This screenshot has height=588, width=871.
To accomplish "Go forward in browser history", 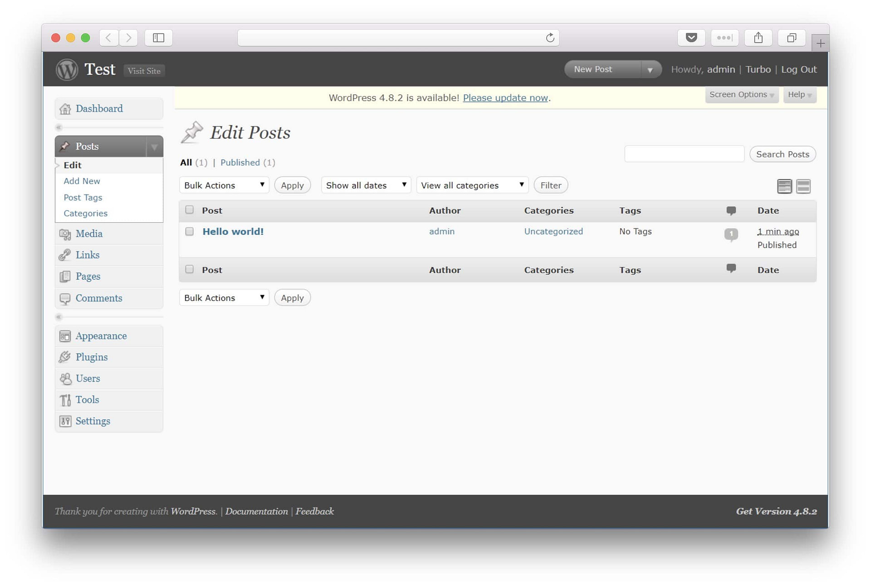I will click(128, 38).
